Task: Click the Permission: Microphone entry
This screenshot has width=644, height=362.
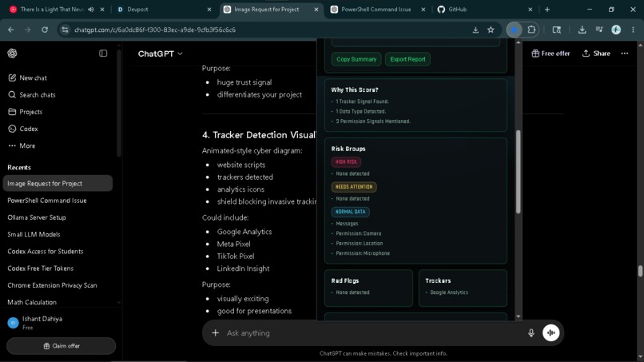Action: tap(363, 253)
